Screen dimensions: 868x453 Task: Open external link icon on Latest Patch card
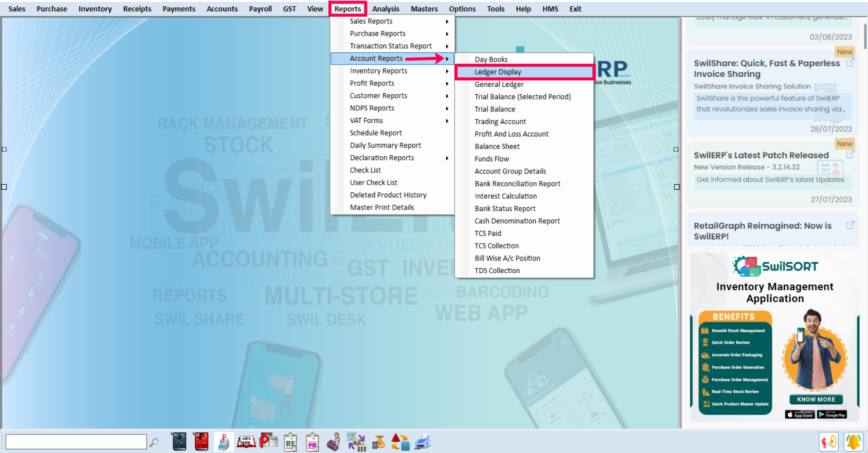850,154
